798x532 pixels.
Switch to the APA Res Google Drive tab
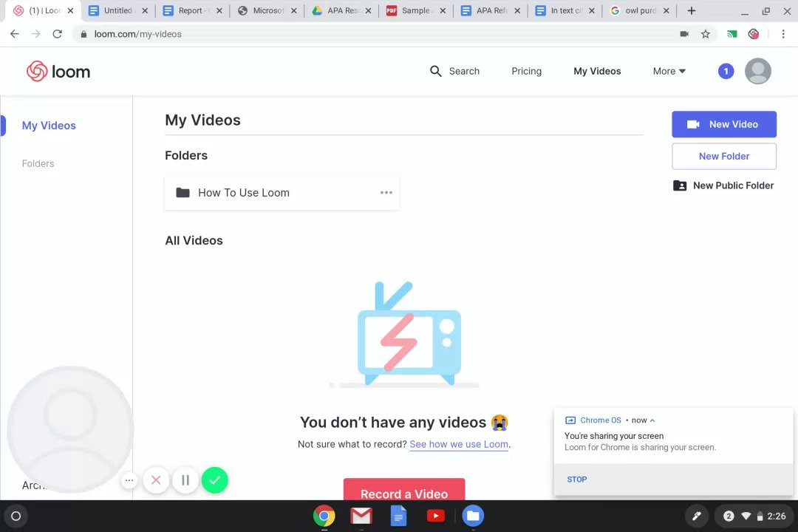click(x=341, y=10)
